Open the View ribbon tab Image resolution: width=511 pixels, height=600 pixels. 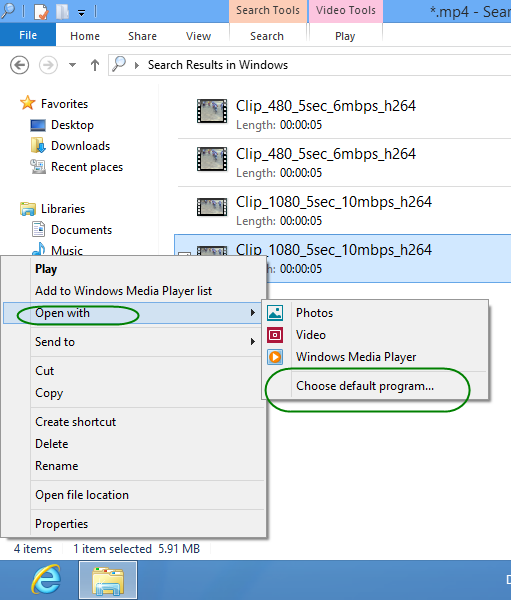(198, 36)
